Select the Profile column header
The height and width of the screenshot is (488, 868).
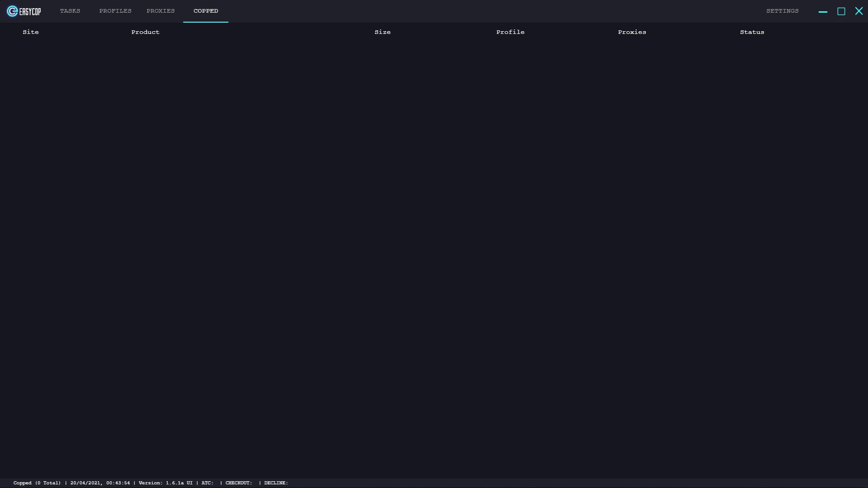510,32
